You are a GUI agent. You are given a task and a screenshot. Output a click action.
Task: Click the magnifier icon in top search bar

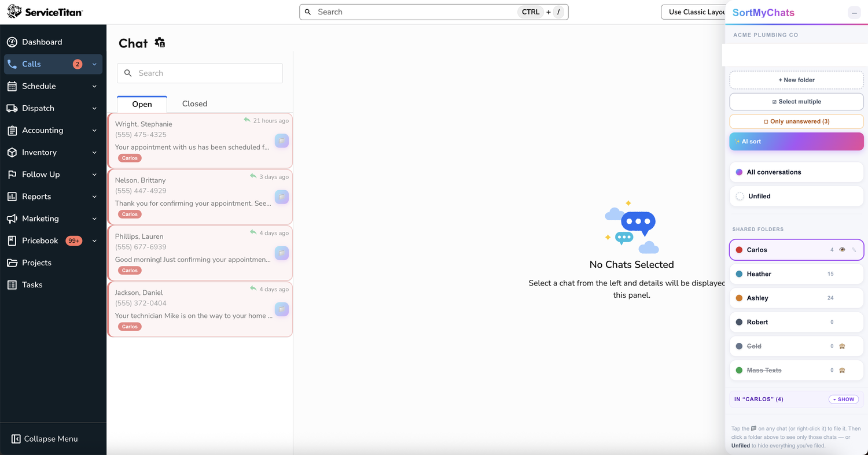(308, 12)
